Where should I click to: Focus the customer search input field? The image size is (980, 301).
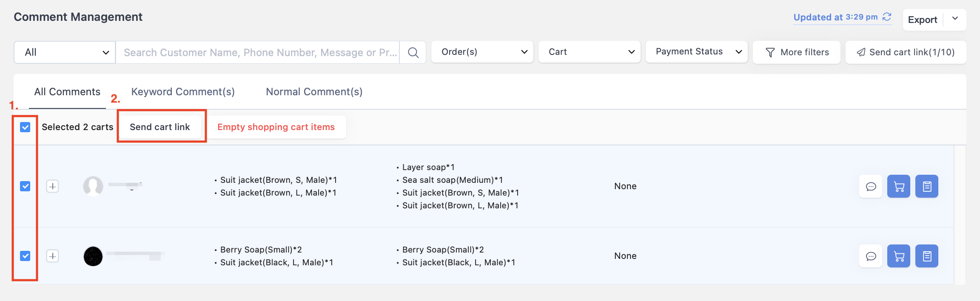[258, 52]
